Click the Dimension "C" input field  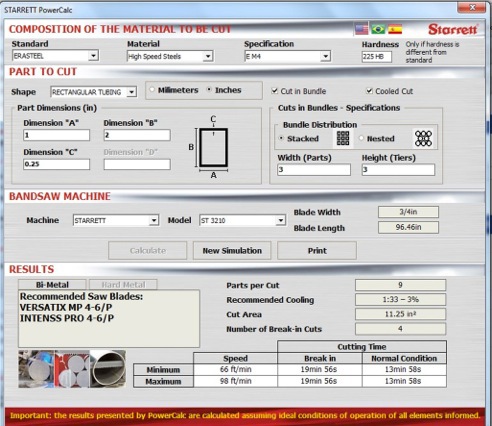click(x=56, y=164)
